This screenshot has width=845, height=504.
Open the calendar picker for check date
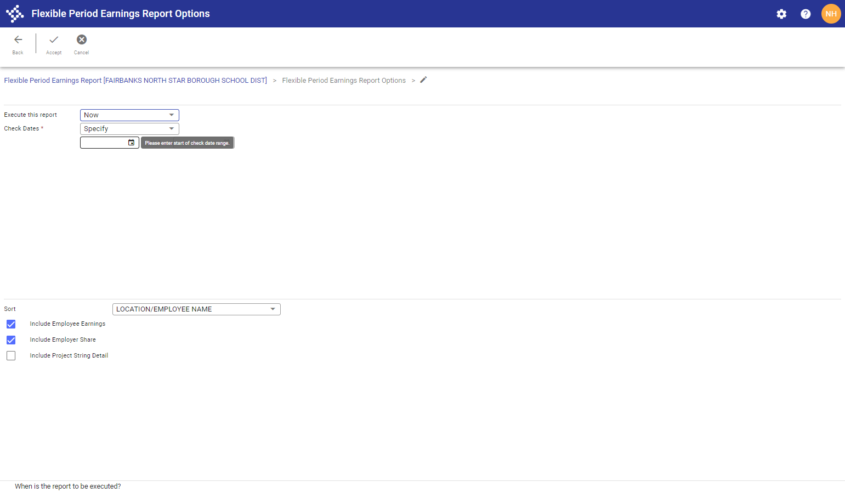coord(131,143)
